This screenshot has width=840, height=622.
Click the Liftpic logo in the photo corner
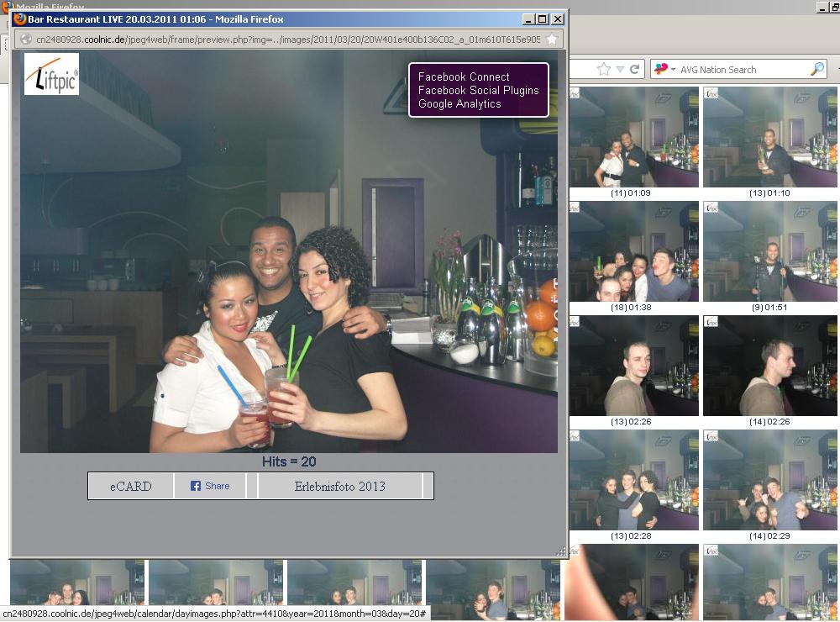51,74
